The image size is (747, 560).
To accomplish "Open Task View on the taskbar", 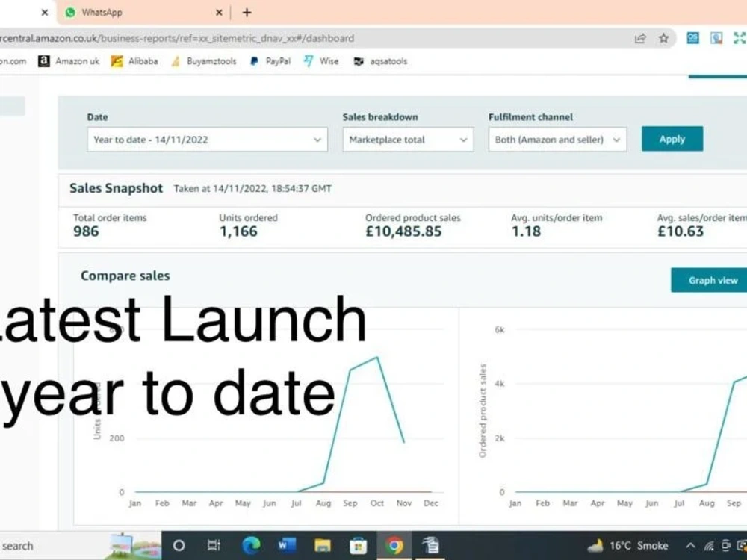I will pyautogui.click(x=214, y=545).
